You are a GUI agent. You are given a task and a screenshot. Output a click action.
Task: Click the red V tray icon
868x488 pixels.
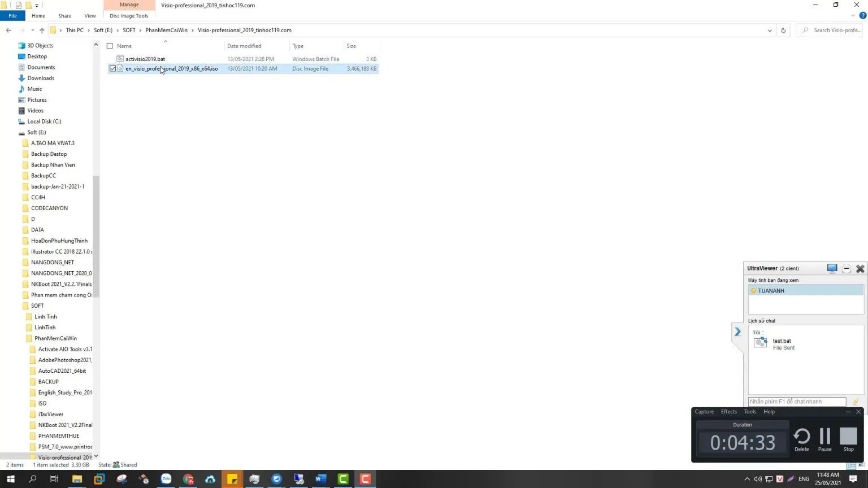(x=780, y=479)
